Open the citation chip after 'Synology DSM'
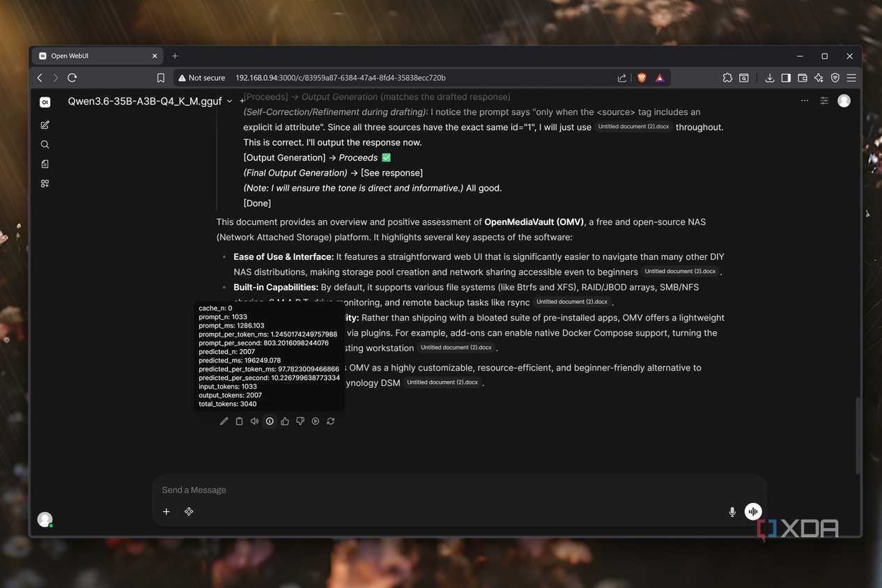 443,382
